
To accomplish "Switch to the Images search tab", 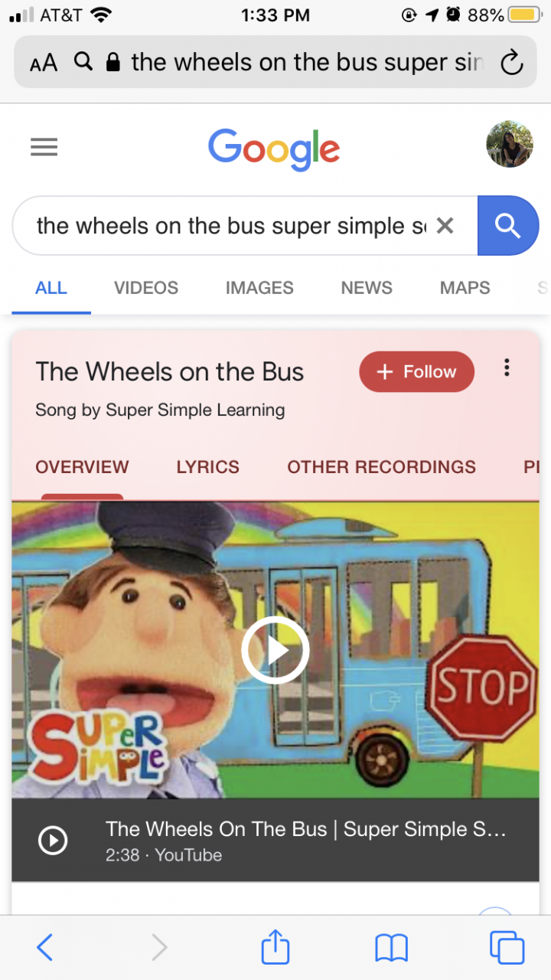I will click(x=259, y=288).
